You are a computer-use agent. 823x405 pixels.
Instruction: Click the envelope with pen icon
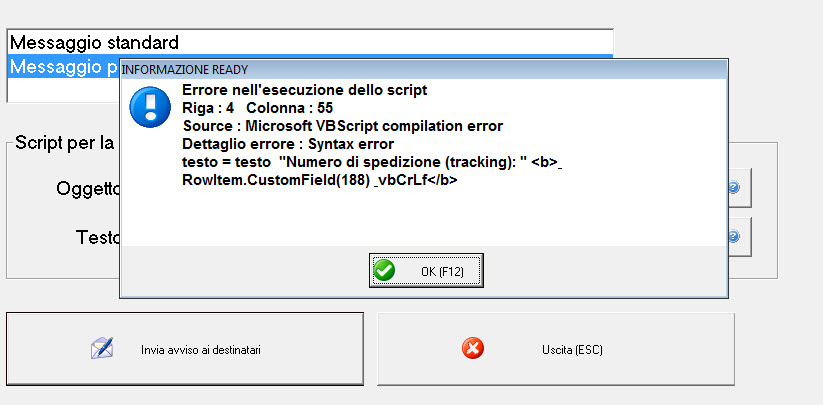pos(102,348)
